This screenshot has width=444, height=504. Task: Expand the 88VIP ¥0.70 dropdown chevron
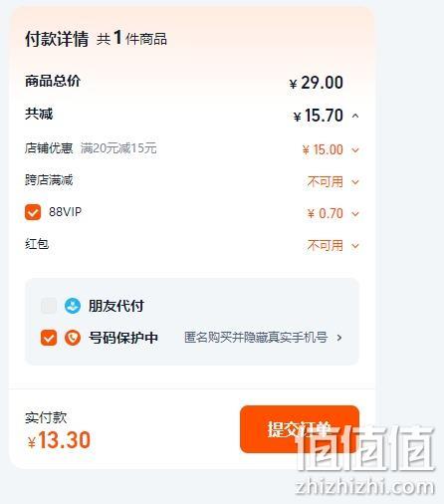(355, 214)
